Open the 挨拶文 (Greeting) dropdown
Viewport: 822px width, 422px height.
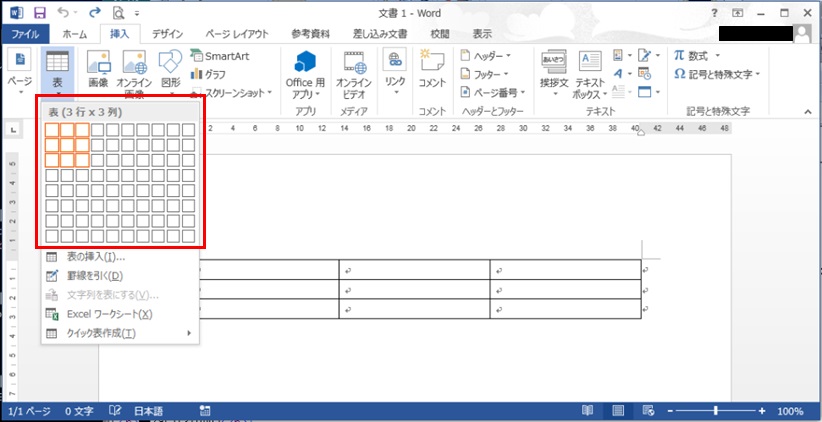pyautogui.click(x=554, y=74)
